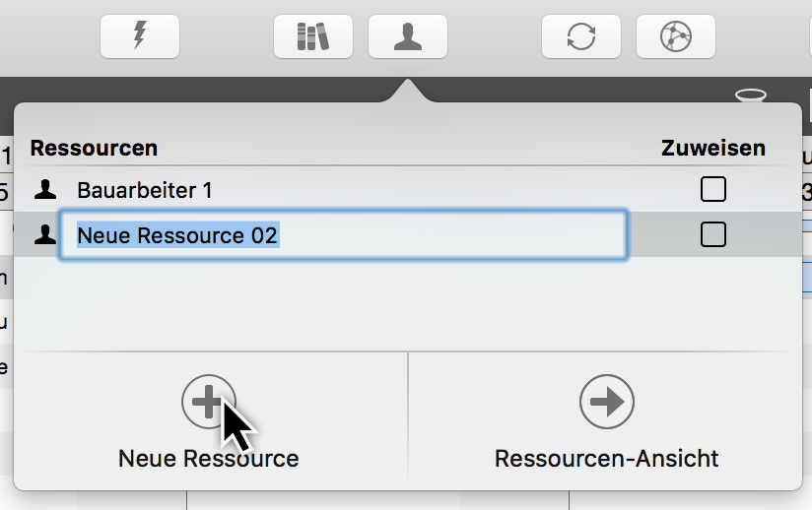The width and height of the screenshot is (812, 510).
Task: Tick Zuweisen checkbox for Neue Ressource 02
Action: [712, 234]
